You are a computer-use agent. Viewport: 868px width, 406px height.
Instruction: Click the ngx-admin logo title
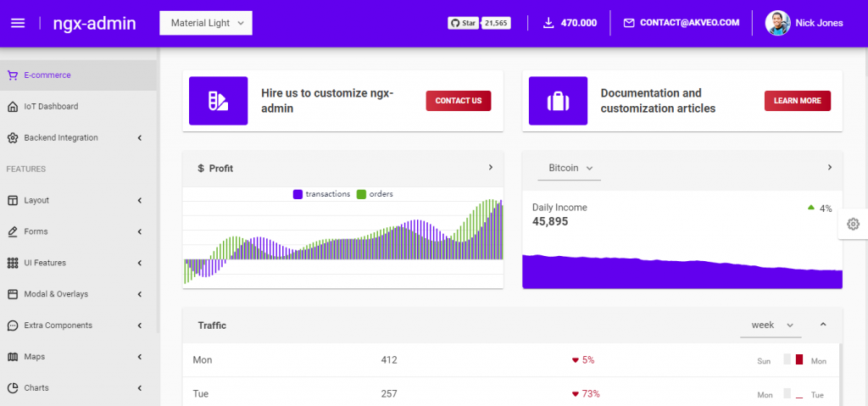click(x=94, y=23)
